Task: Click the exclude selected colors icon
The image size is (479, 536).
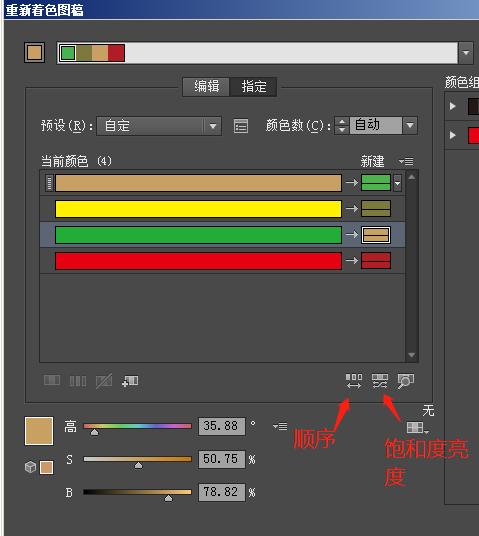Action: pos(104,381)
